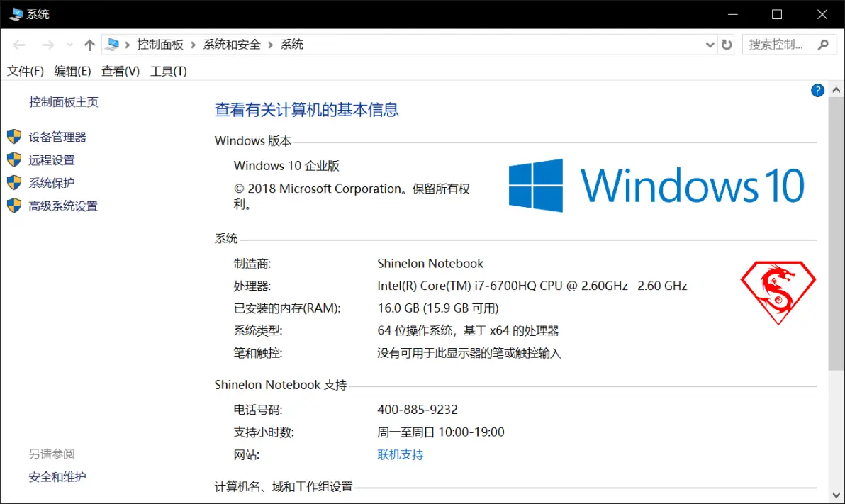Click the copyright text '© 2018 Microsoft Corporation'
845x504 pixels.
(318, 189)
